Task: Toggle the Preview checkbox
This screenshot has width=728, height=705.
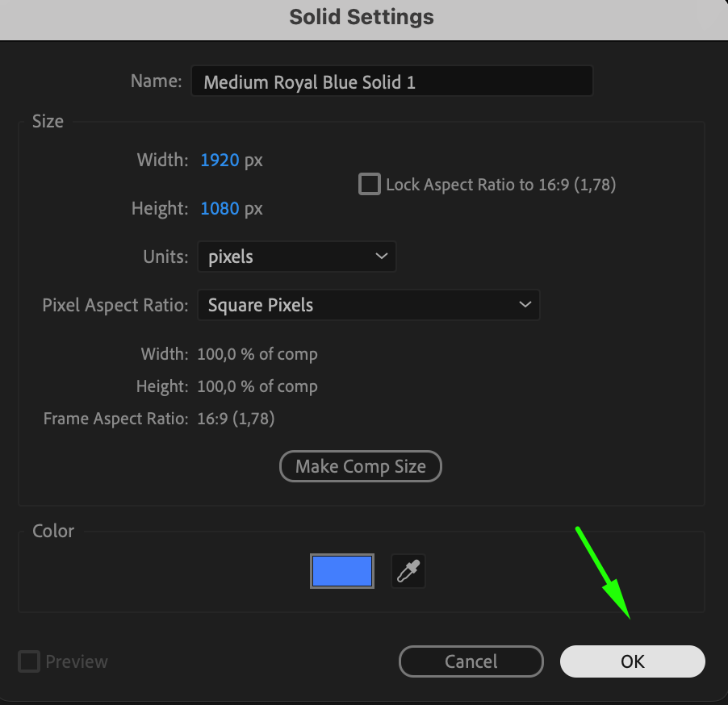Action: [x=29, y=661]
